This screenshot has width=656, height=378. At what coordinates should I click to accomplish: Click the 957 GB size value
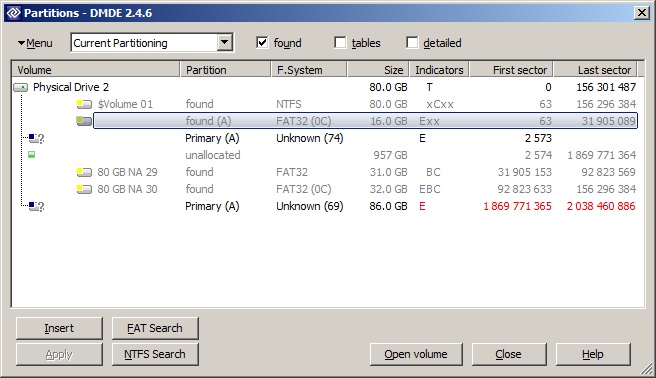pyautogui.click(x=390, y=155)
